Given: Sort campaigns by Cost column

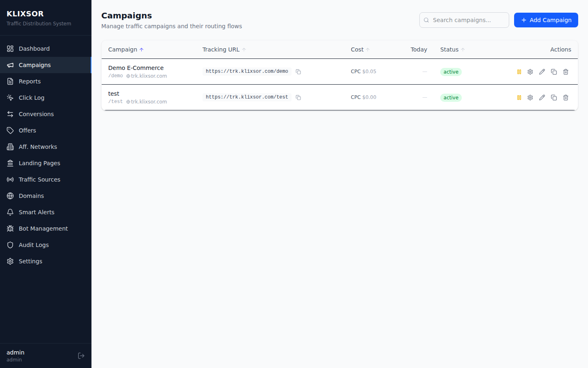Looking at the screenshot, I should tap(357, 49).
